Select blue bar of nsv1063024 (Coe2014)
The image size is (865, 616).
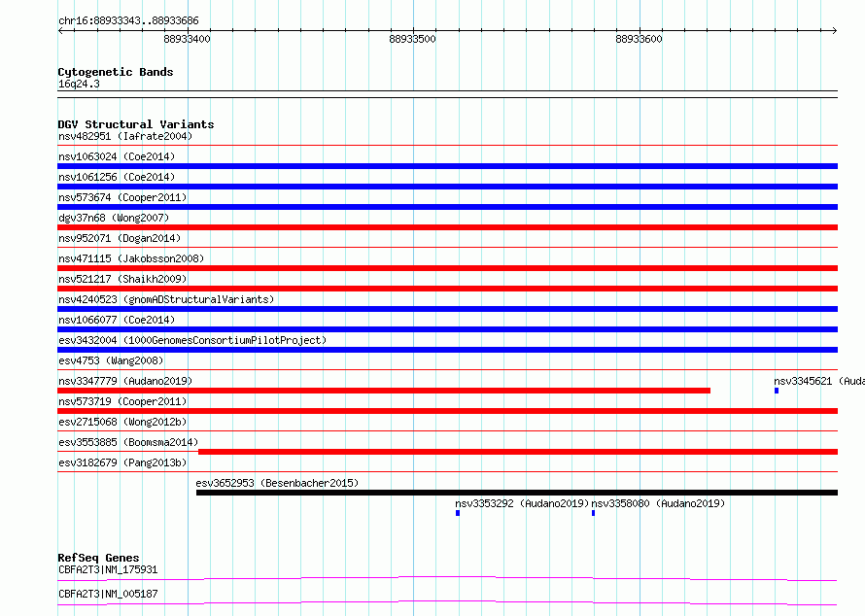coord(447,166)
